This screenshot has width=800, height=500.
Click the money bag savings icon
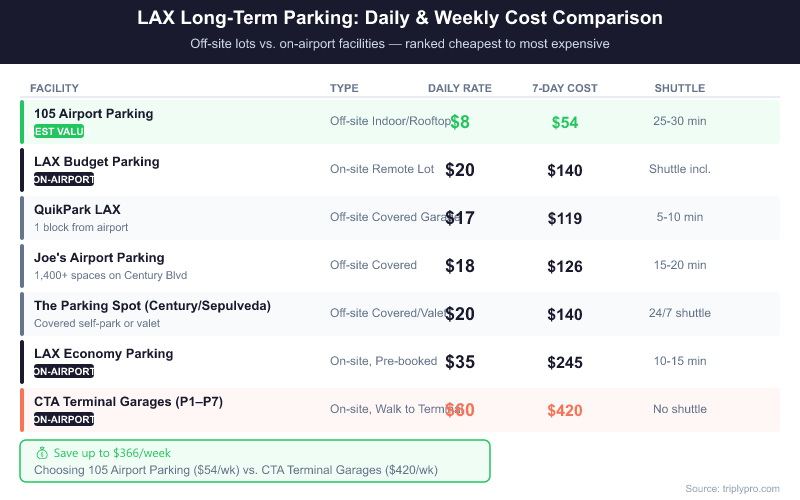click(41, 453)
